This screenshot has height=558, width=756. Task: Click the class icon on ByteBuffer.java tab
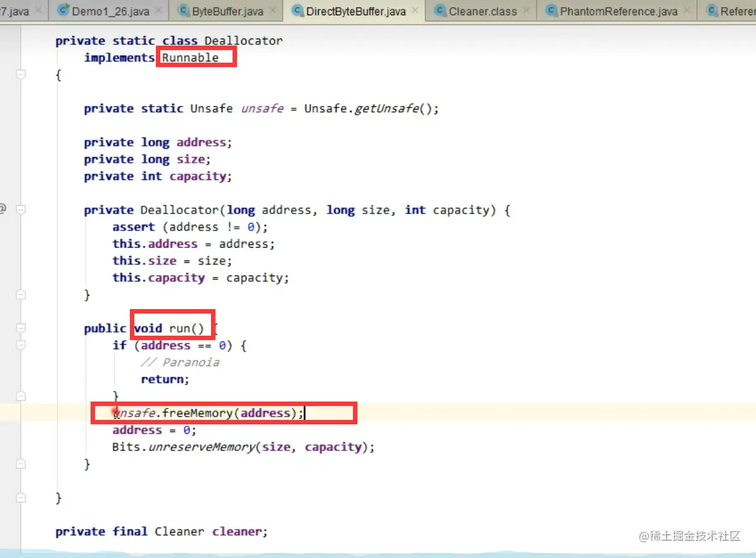pyautogui.click(x=184, y=10)
